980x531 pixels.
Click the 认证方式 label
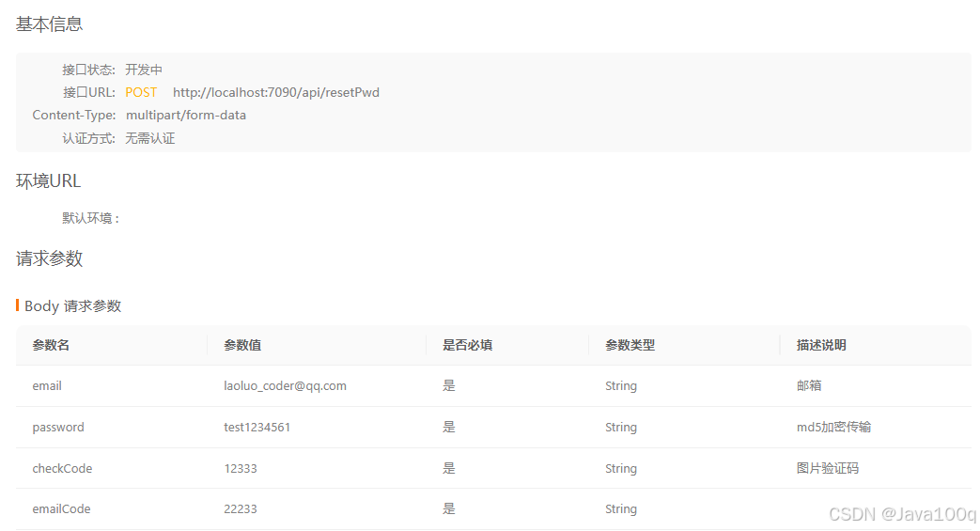tap(88, 138)
